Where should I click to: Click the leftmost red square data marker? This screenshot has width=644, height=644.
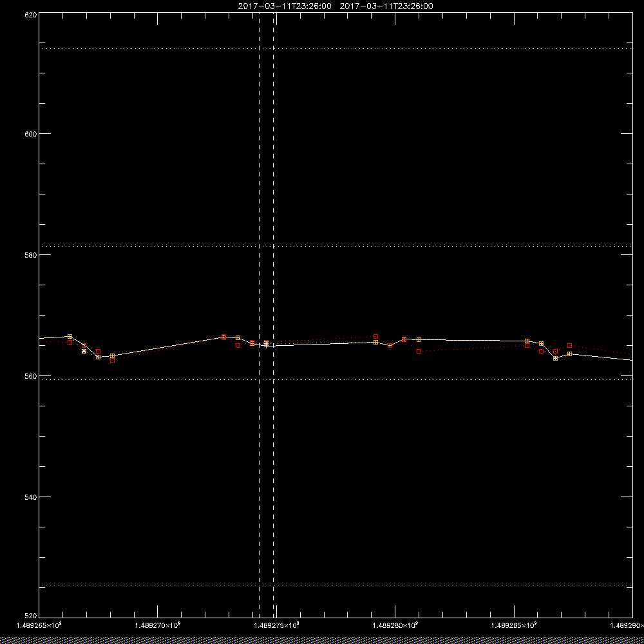coord(70,342)
